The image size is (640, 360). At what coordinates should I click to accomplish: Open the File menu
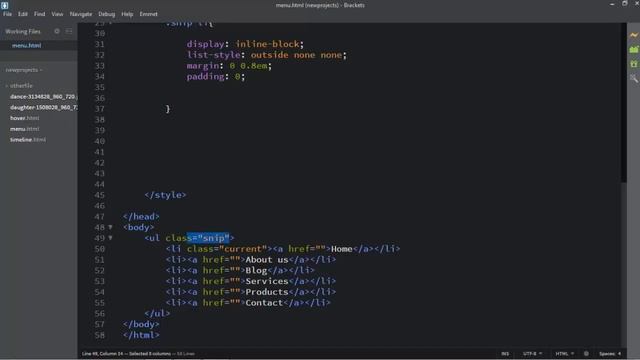7,14
